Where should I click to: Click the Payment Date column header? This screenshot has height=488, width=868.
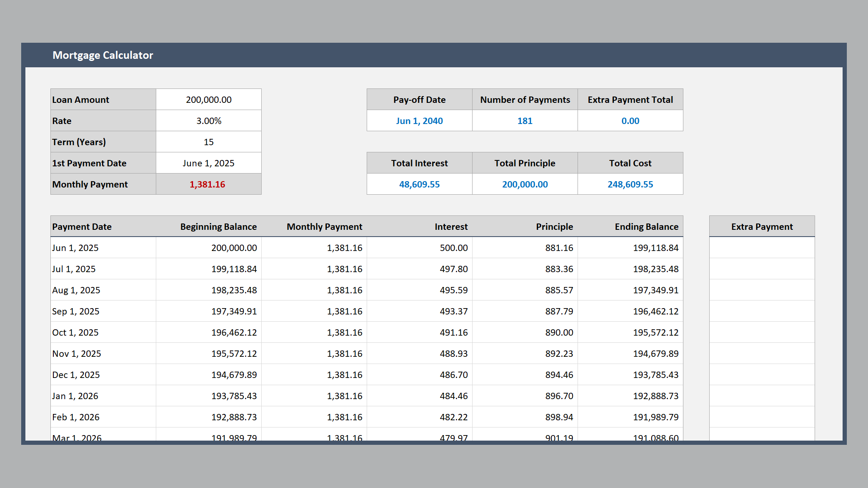coord(82,226)
